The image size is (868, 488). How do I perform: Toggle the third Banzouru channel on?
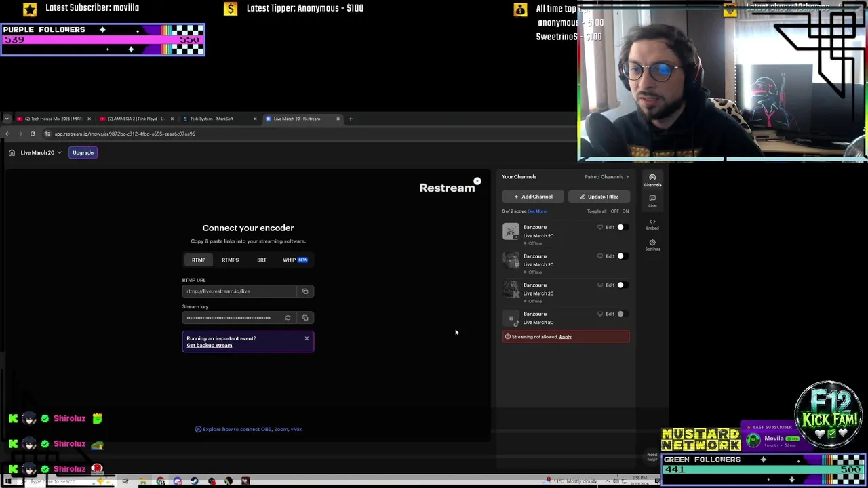click(622, 285)
